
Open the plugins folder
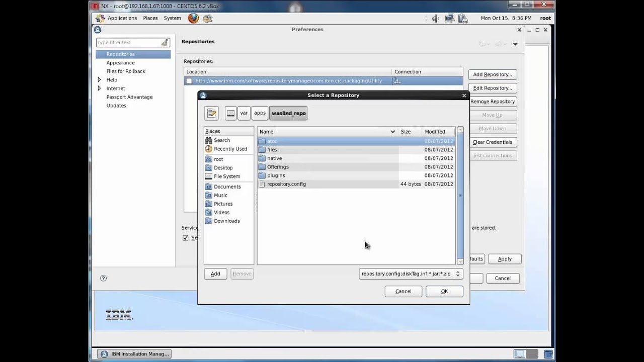click(356, 175)
